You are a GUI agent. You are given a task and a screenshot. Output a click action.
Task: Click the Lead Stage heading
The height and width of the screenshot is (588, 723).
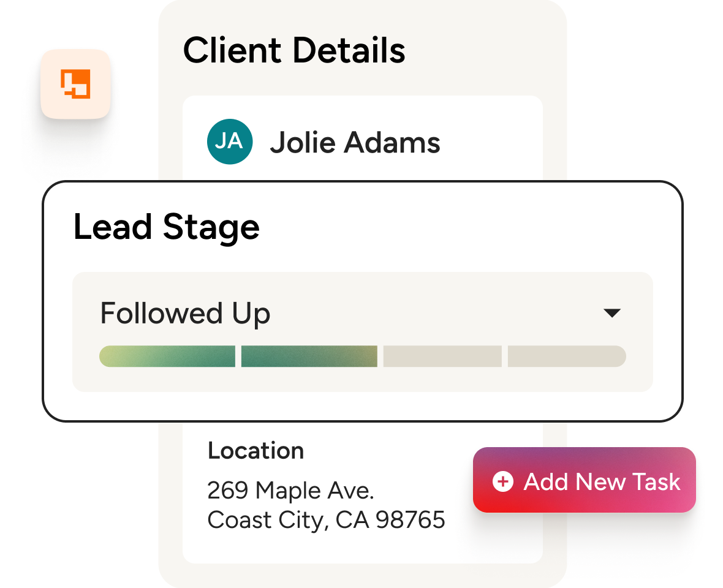[x=167, y=227]
